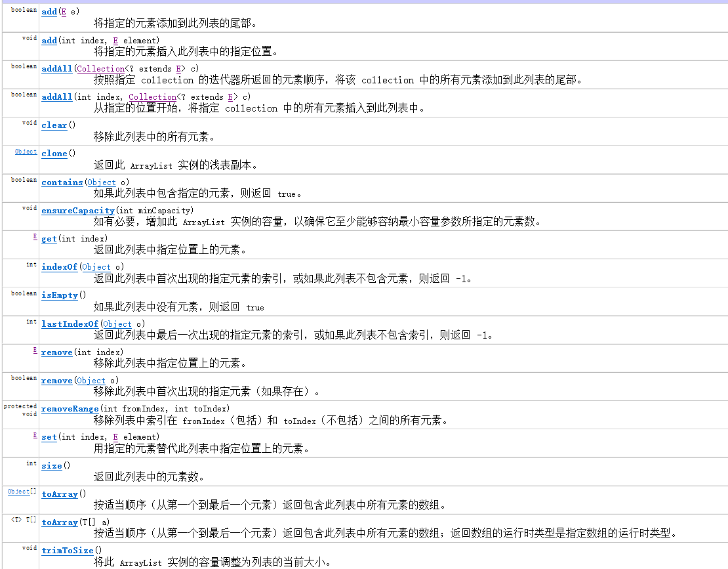
Task: Open the toArray(T[] a) method link
Action: (x=60, y=522)
